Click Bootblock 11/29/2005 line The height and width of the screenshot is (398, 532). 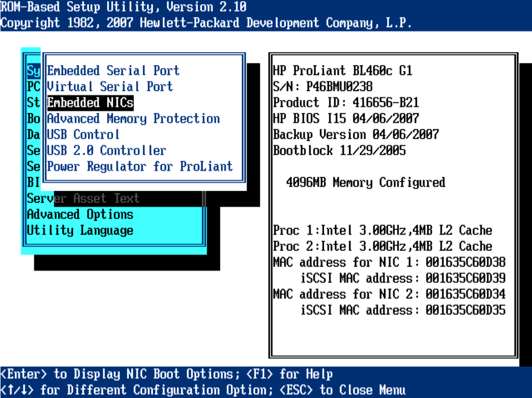coord(339,150)
